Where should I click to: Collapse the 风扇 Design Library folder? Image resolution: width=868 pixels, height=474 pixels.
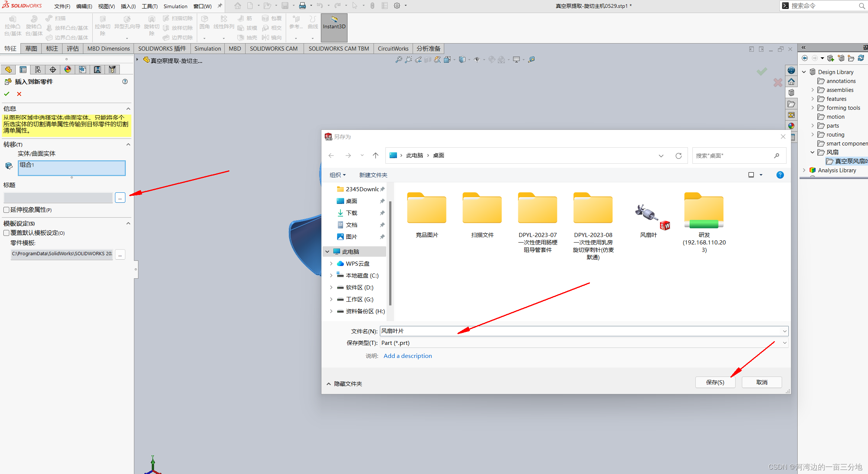[813, 152]
